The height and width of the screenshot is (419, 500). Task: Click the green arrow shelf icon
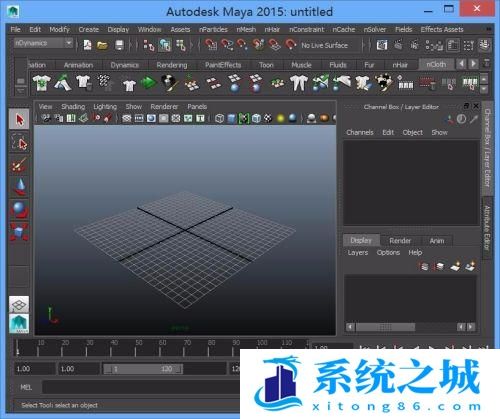click(148, 82)
